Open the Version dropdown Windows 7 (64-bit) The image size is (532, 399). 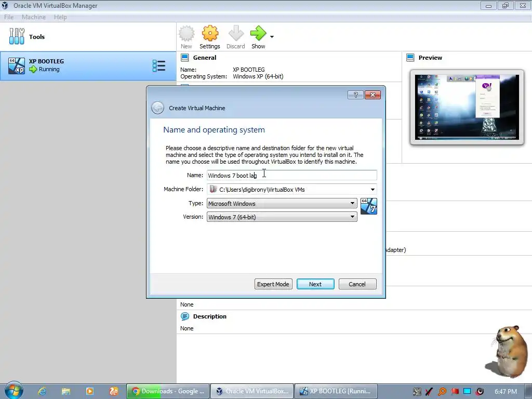(x=282, y=217)
